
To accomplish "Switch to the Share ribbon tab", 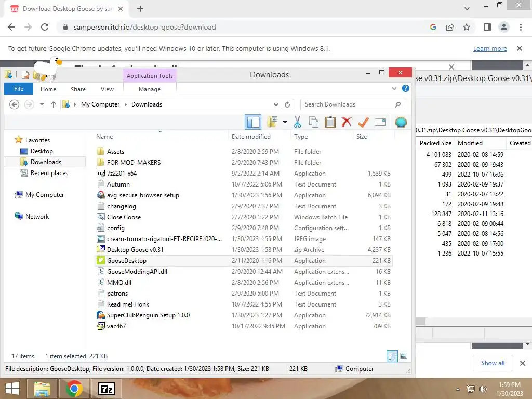I will pos(78,89).
